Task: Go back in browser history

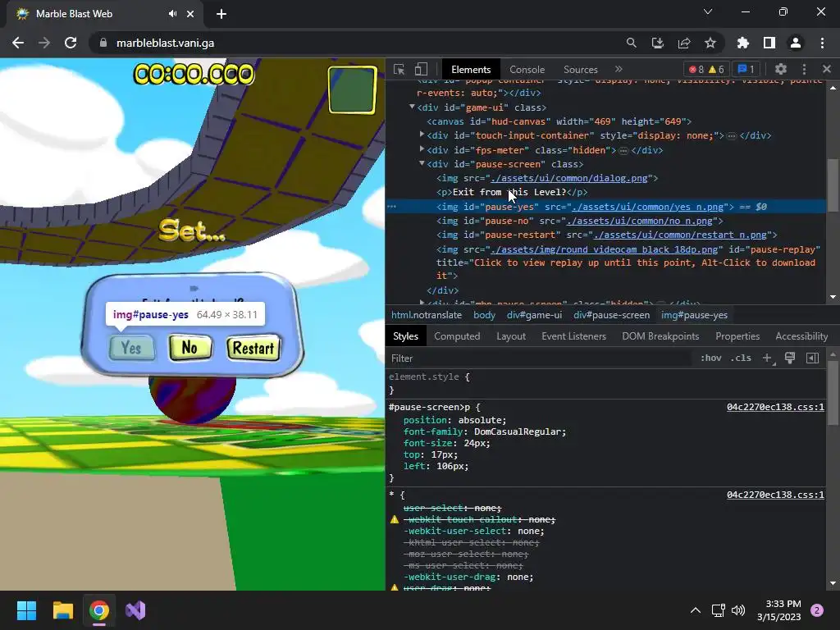Action: tap(18, 43)
